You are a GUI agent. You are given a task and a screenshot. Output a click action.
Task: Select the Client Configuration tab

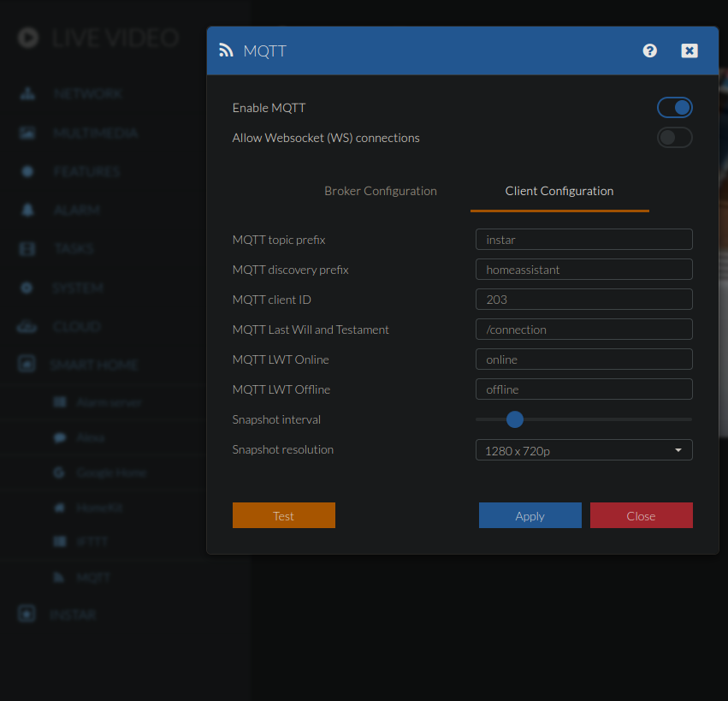coord(559,191)
